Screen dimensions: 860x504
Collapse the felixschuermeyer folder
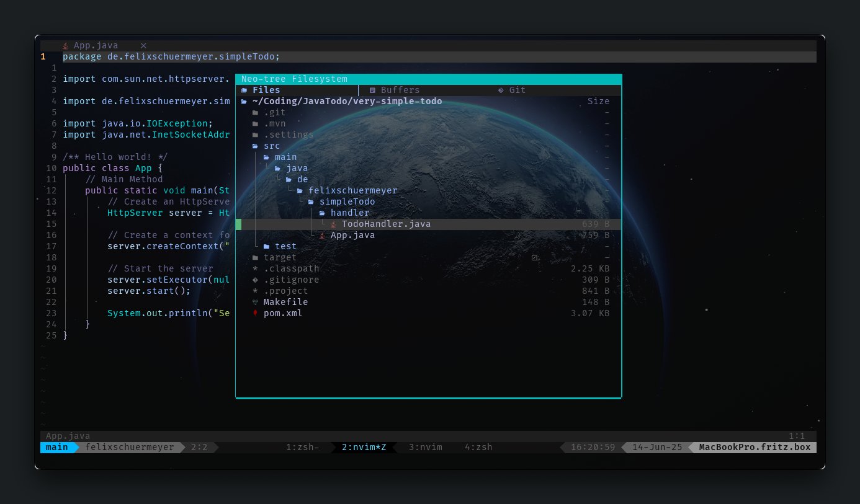353,190
